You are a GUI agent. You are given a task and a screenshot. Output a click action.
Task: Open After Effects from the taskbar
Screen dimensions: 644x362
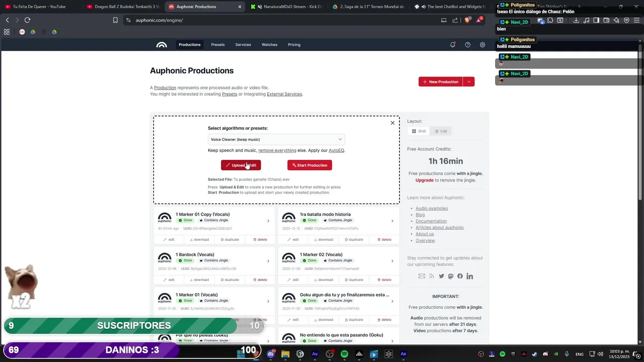coord(403,354)
